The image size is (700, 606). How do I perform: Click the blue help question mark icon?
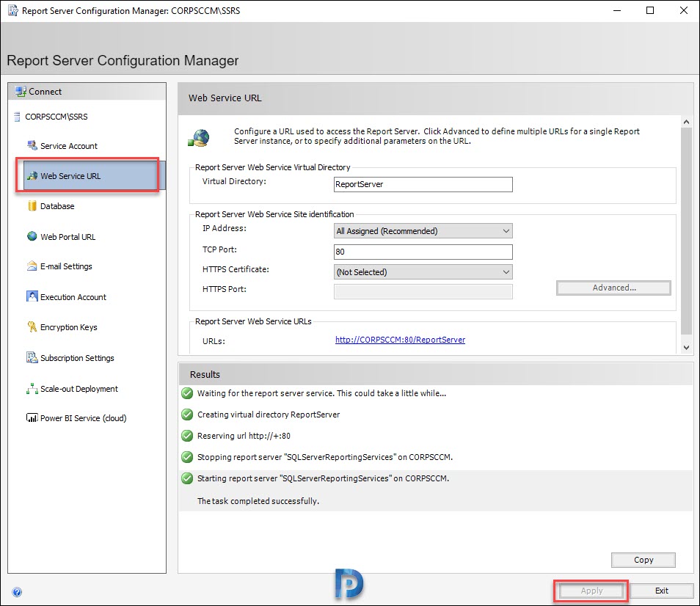pyautogui.click(x=17, y=592)
